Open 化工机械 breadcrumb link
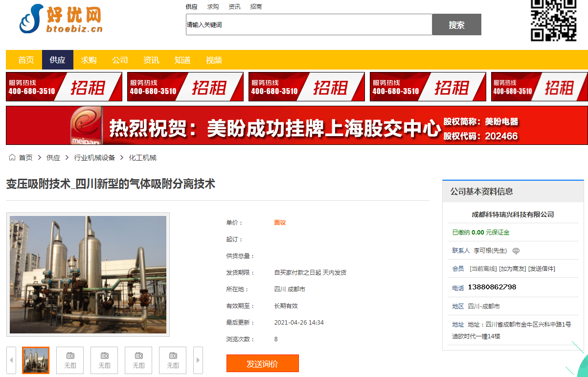This screenshot has height=377, width=588. click(x=142, y=158)
